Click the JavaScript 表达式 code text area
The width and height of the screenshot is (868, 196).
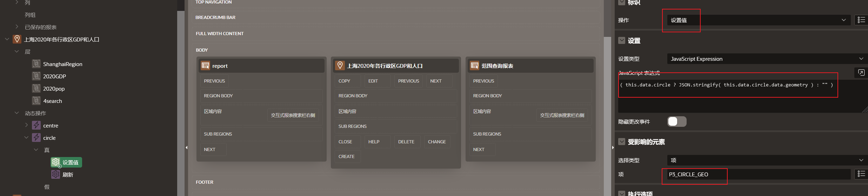[x=743, y=96]
